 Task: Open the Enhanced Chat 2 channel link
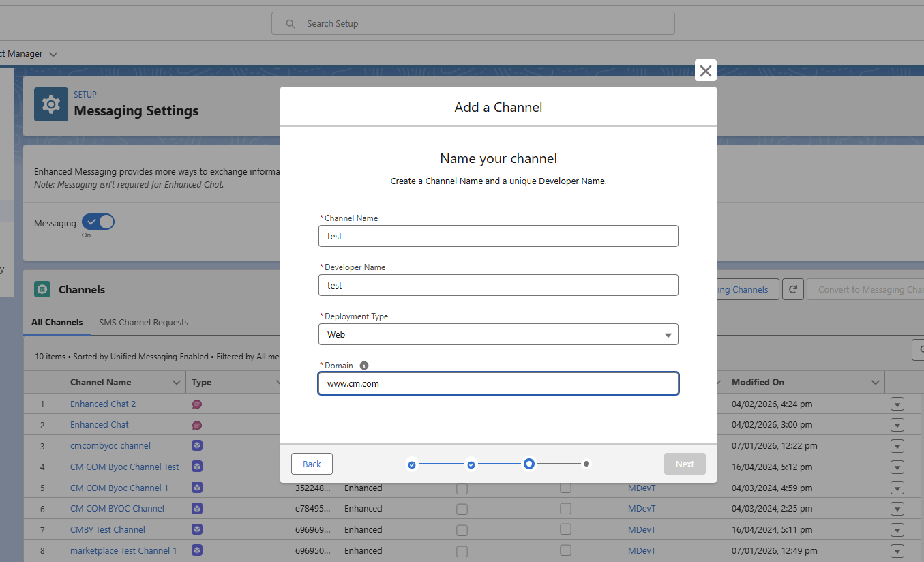[103, 404]
